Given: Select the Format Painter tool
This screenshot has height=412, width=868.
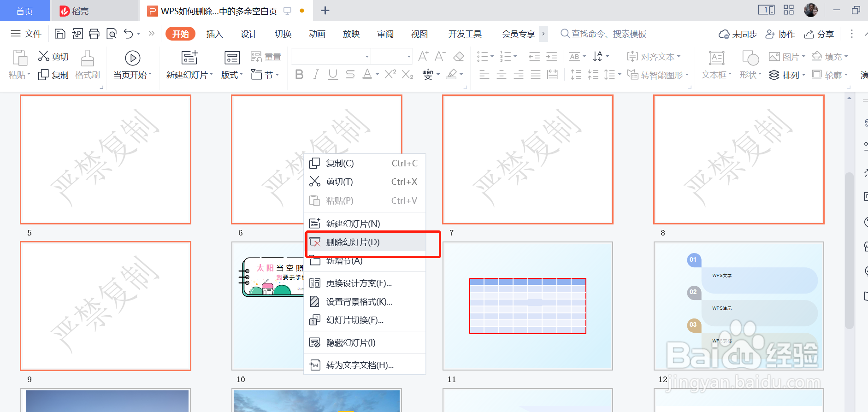Looking at the screenshot, I should pyautogui.click(x=88, y=65).
